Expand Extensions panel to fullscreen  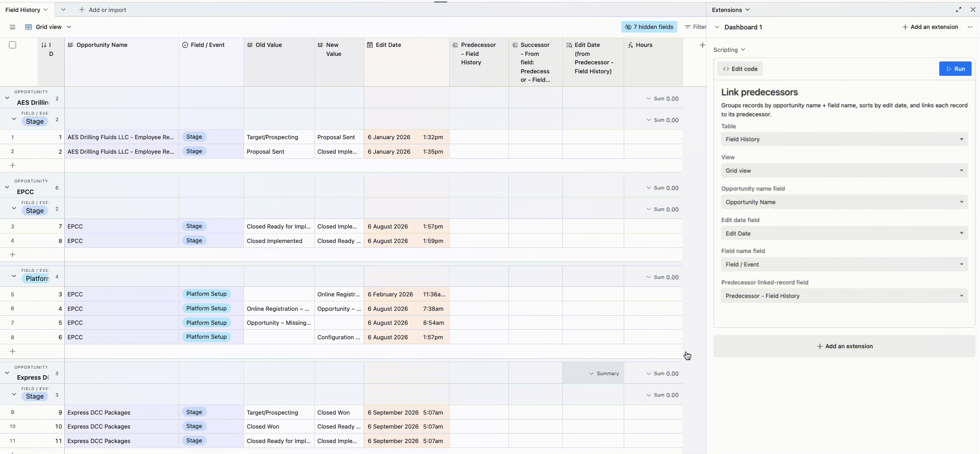tap(959, 9)
